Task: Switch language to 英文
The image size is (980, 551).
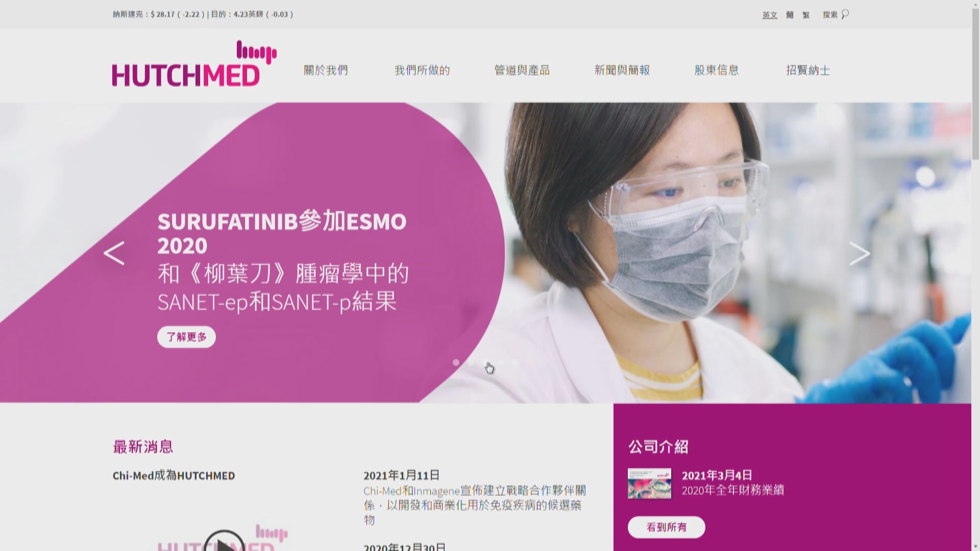Action: tap(770, 15)
